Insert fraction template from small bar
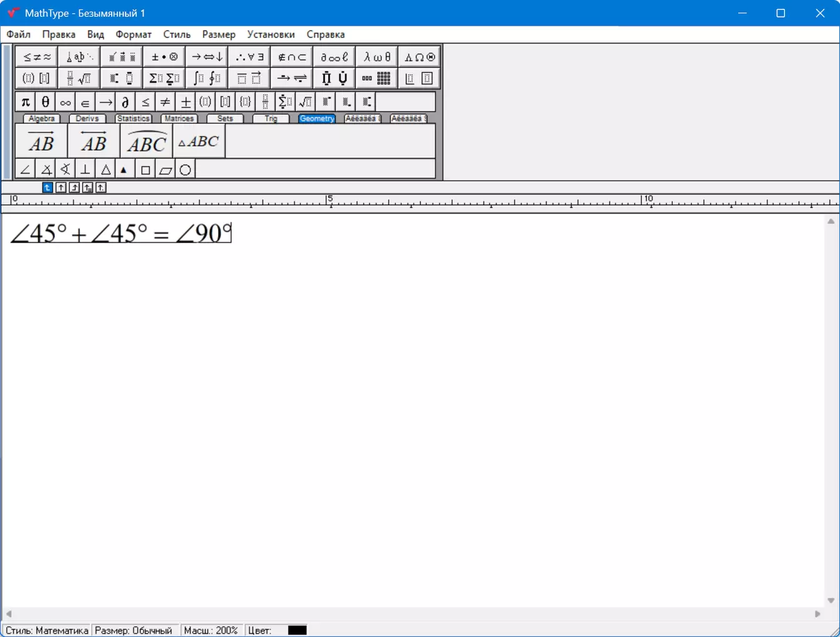 point(265,102)
